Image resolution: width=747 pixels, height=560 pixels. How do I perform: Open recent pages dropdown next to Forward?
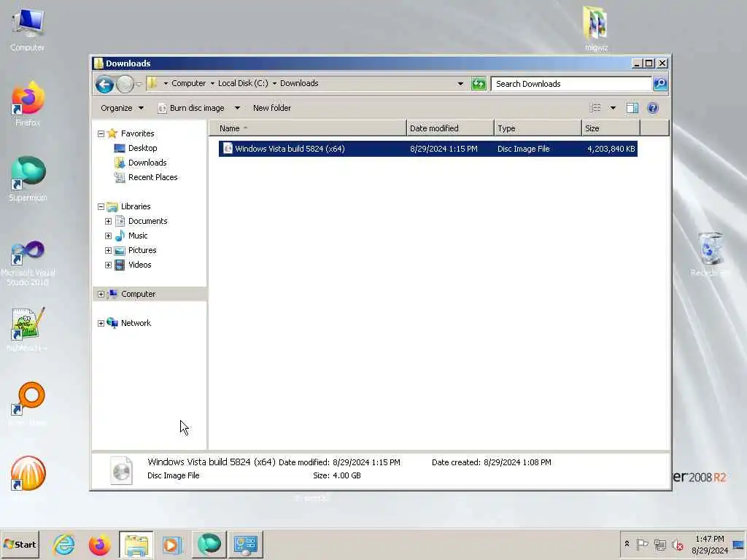click(x=139, y=85)
